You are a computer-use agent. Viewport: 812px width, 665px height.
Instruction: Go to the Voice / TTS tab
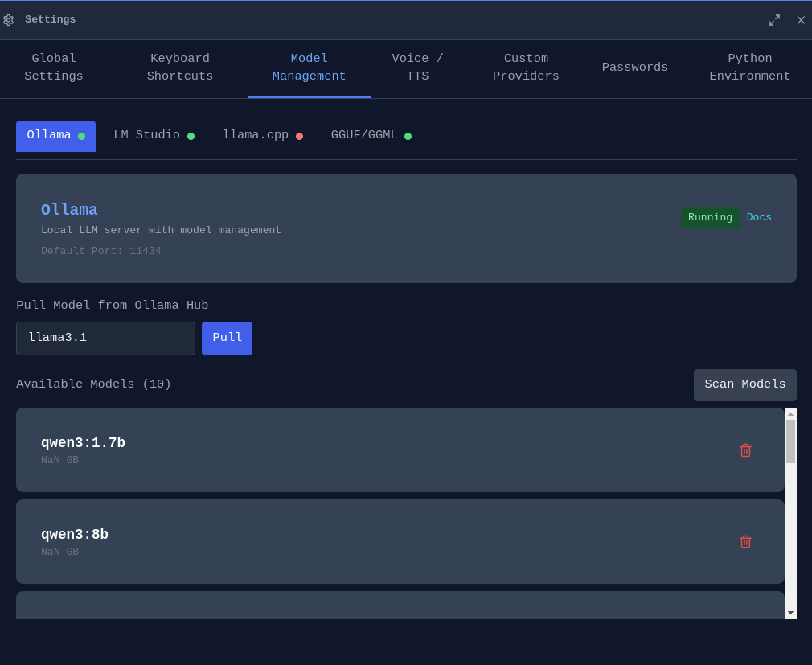pos(417,68)
